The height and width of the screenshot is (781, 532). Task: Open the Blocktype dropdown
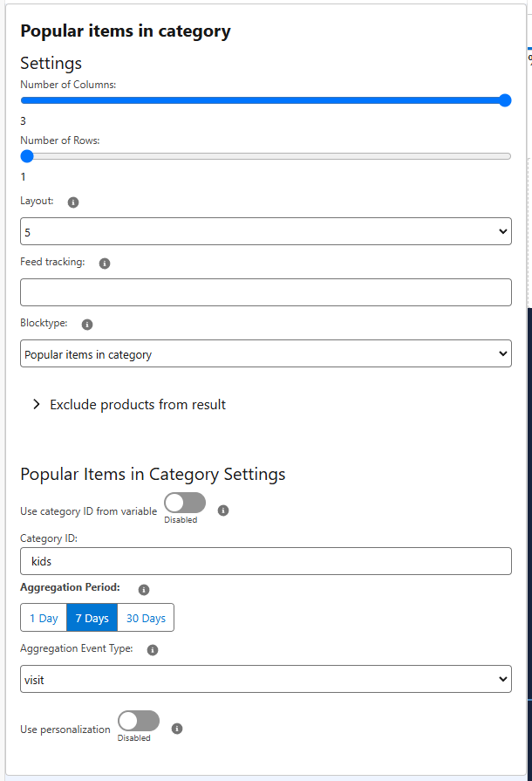266,353
